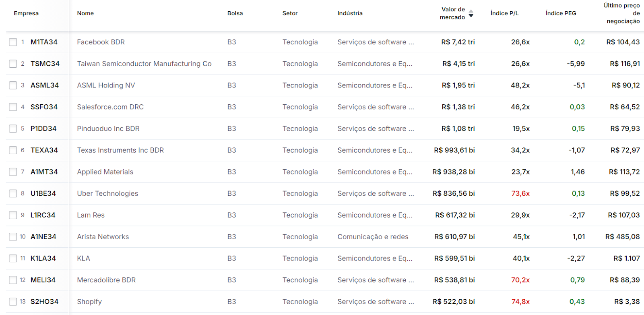Click P/L value 48,2x for ASML
Image resolution: width=644 pixels, height=315 pixels.
point(520,85)
